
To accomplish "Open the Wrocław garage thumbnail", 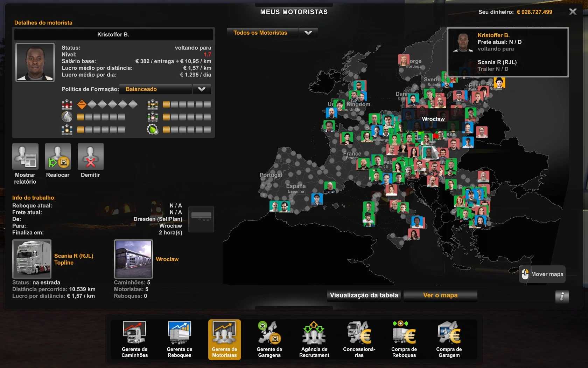I will click(x=133, y=259).
